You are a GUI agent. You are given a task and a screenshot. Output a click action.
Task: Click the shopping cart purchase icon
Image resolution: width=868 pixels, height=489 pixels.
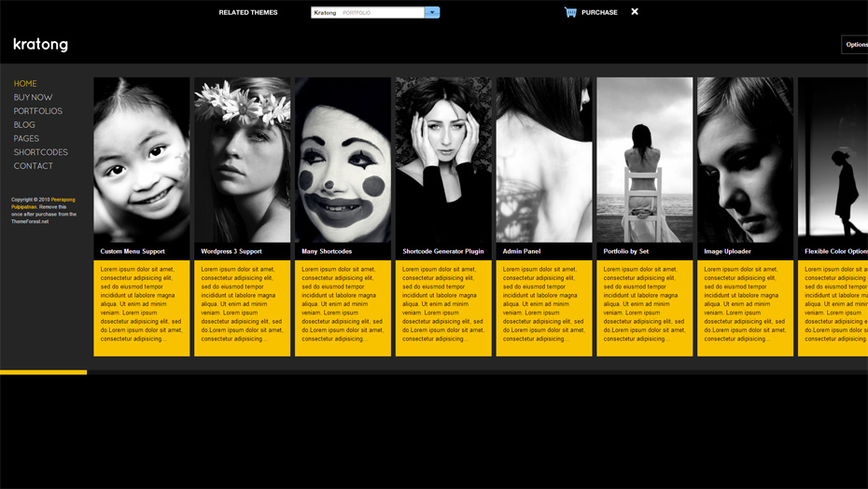570,12
